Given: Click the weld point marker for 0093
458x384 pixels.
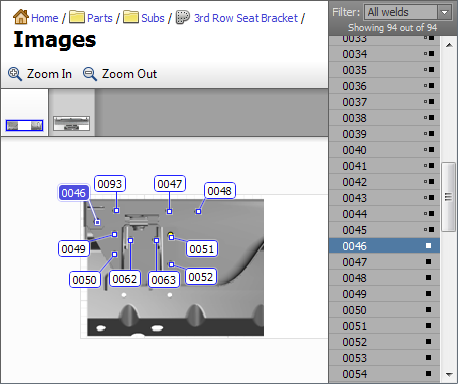Looking at the screenshot, I should (116, 210).
